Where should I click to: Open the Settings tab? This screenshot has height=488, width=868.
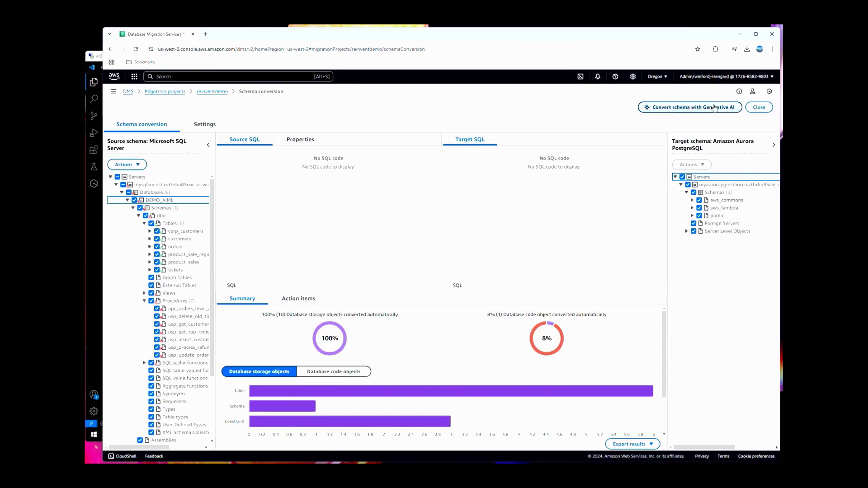[204, 124]
